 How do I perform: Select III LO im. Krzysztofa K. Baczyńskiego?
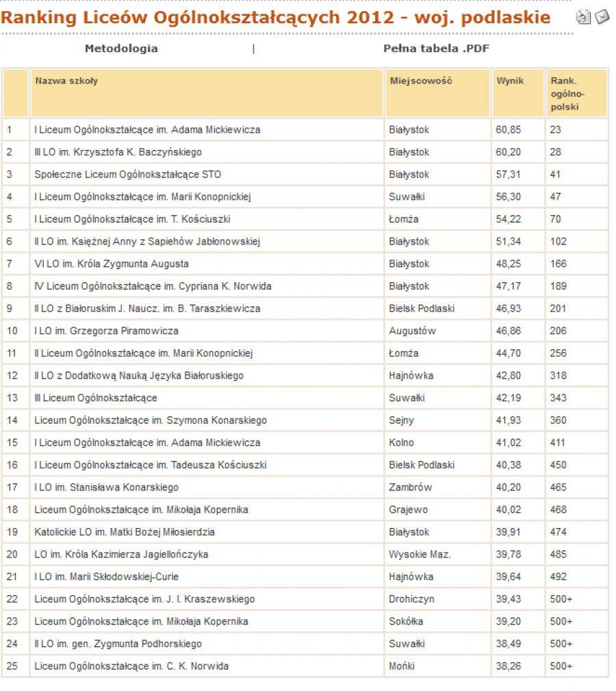tap(118, 153)
